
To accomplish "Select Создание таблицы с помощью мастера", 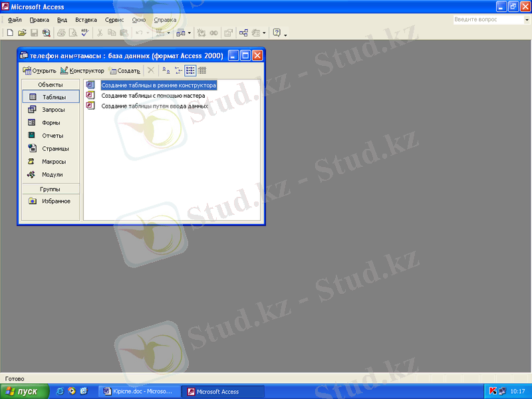I will 153,96.
